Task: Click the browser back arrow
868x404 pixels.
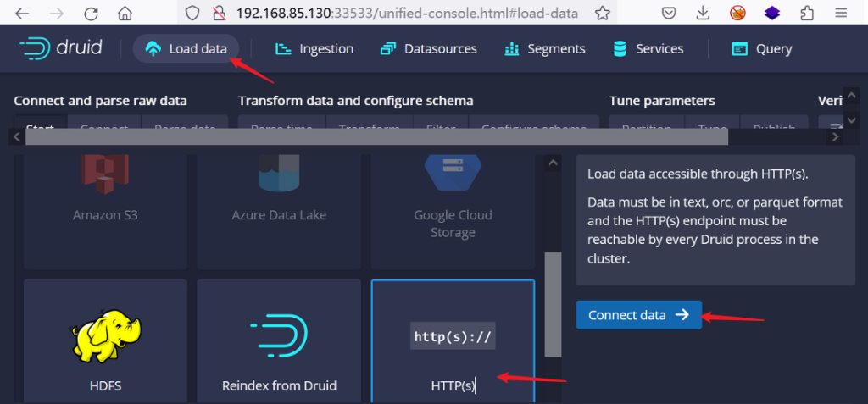Action: tap(22, 14)
